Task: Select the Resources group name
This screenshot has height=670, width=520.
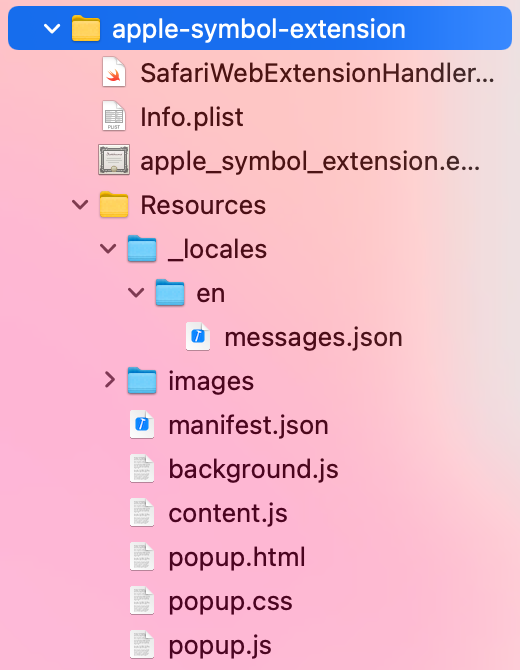Action: click(203, 205)
